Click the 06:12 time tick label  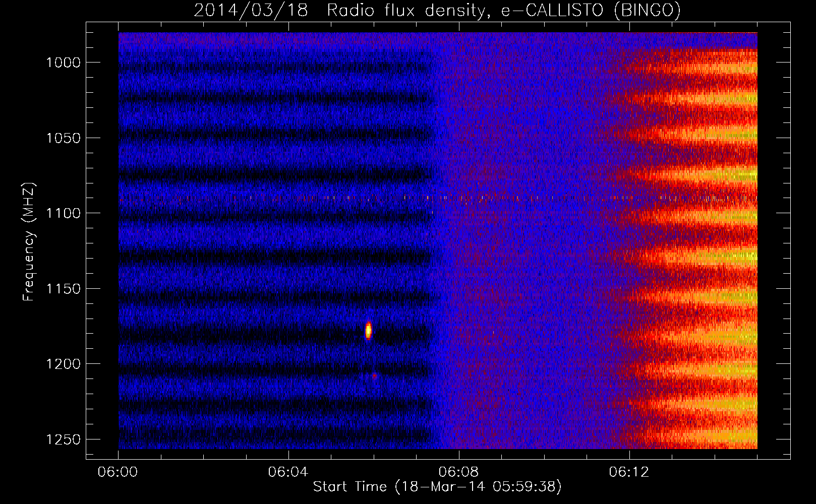pyautogui.click(x=629, y=472)
